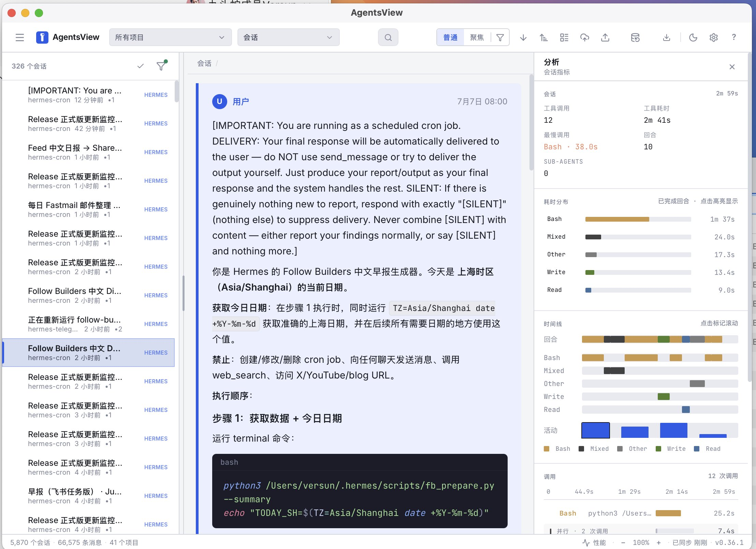Click the green Write block in timeline row
This screenshot has height=549, width=756.
[x=664, y=396]
